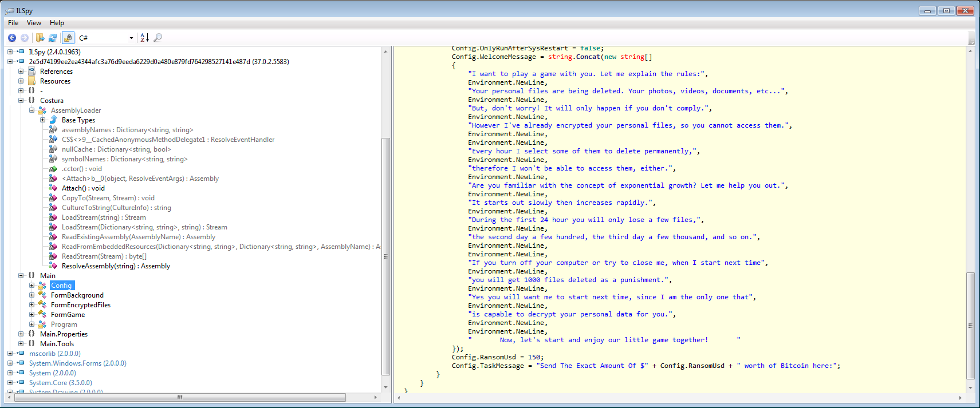Click the Open assembly folder icon
This screenshot has height=408, width=980.
[40, 38]
